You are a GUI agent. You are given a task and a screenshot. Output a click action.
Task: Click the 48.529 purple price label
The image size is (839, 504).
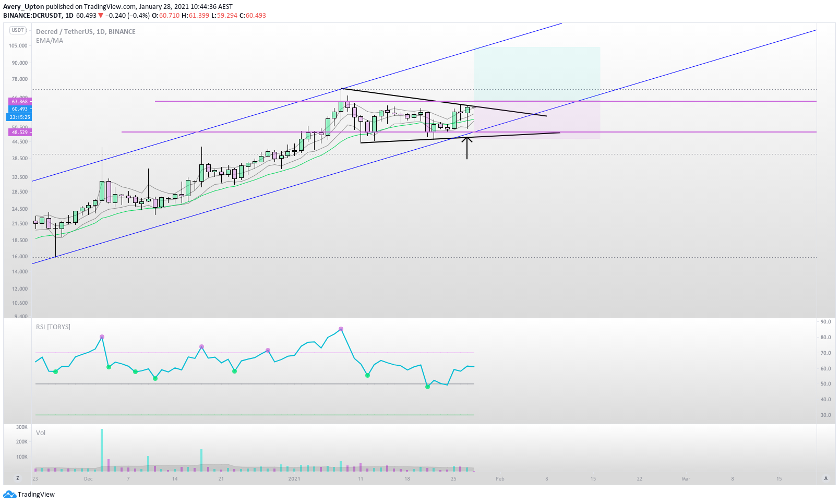click(20, 133)
